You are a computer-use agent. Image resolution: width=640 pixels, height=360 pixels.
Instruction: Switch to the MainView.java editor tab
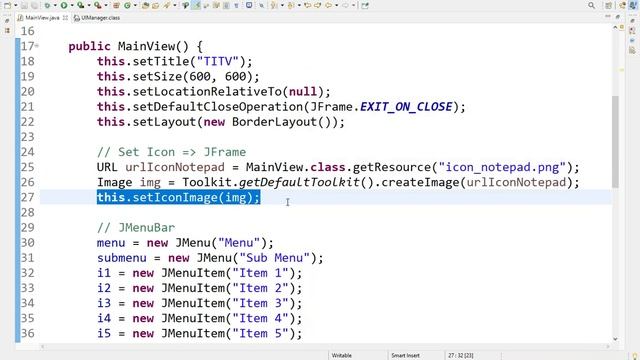pos(42,18)
